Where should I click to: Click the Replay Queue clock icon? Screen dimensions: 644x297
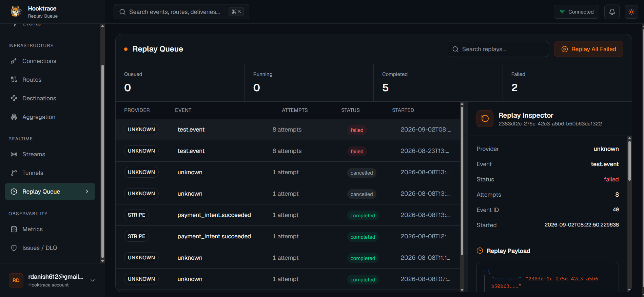[14, 192]
